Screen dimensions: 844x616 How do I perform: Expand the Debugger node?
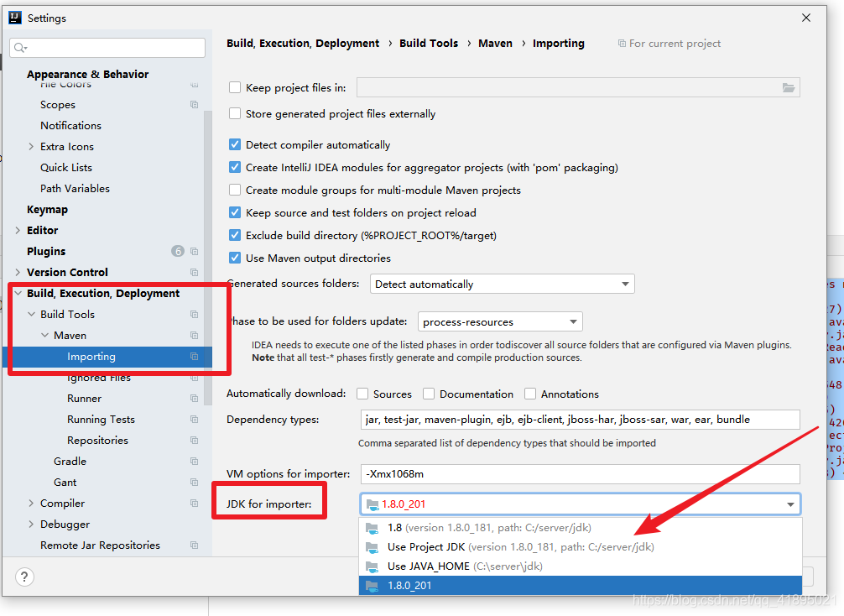click(x=31, y=525)
